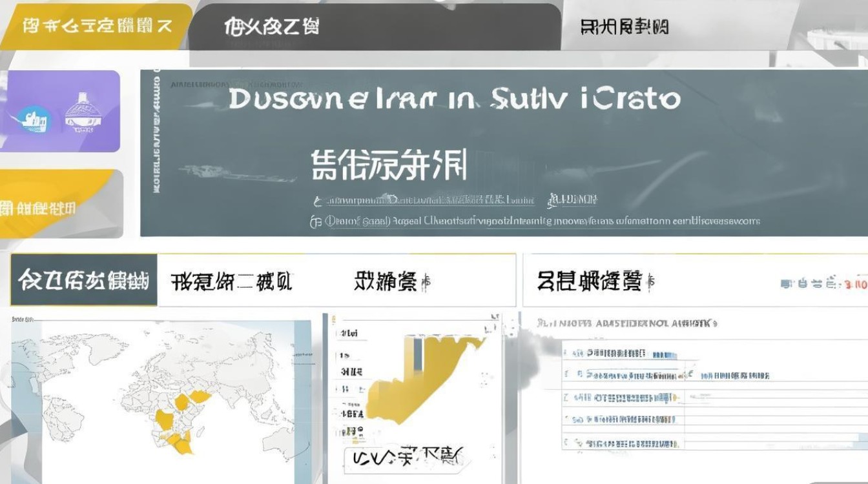
Task: Toggle the highlighted blue tag on the first list entry
Action: (x=665, y=355)
